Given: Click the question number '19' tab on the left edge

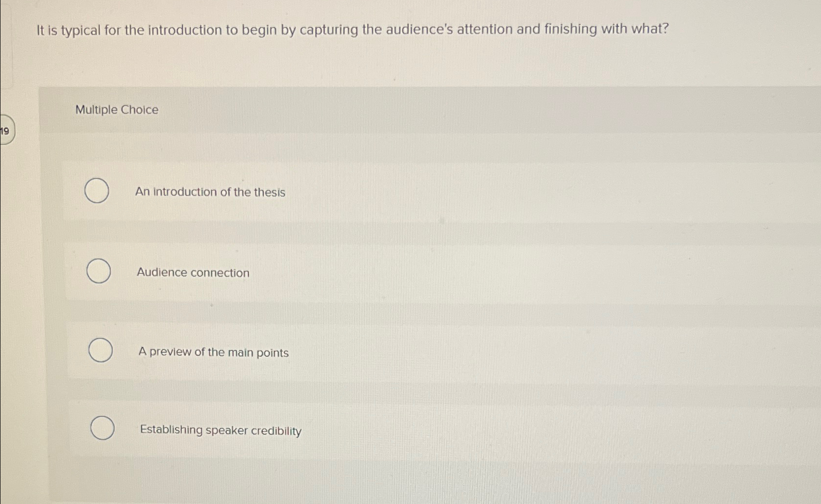Looking at the screenshot, I should pyautogui.click(x=6, y=131).
